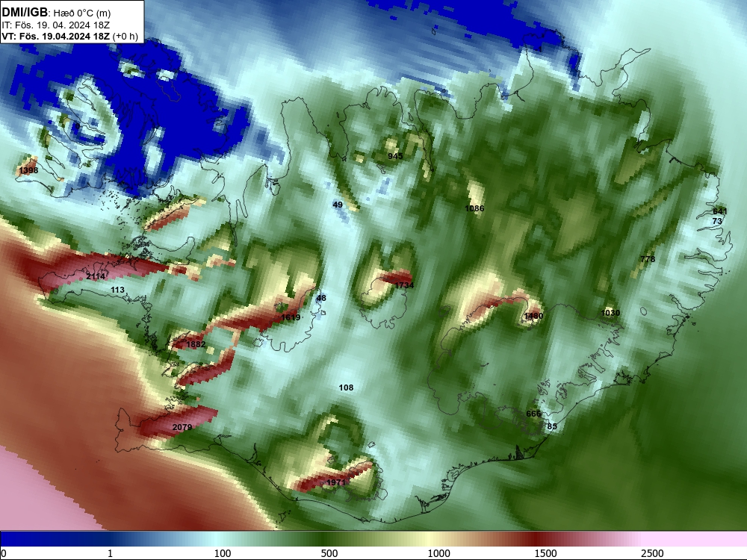The image size is (747, 560).
Task: Click the 1086 value label
Action: (x=474, y=208)
